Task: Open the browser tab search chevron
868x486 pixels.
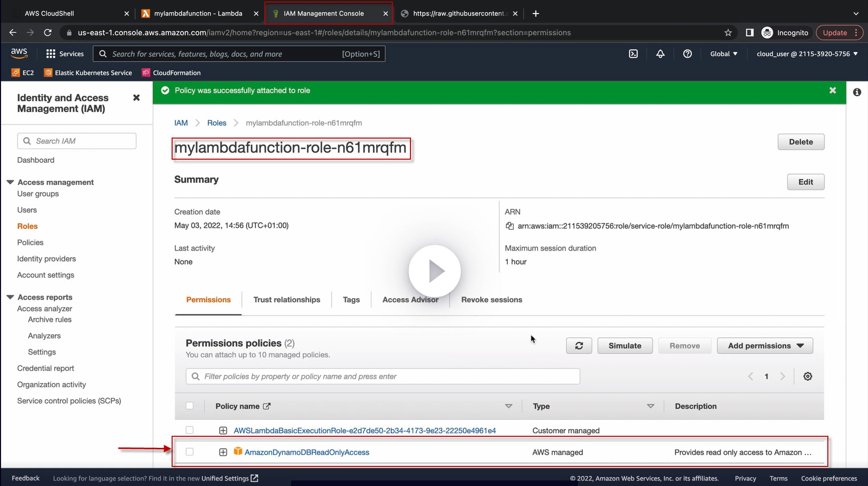Action: (x=856, y=14)
